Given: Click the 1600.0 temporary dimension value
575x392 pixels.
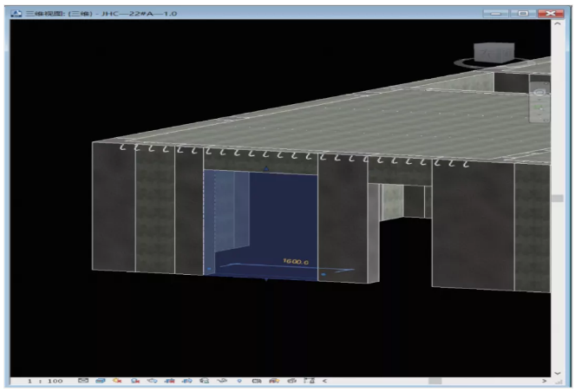Looking at the screenshot, I should [296, 261].
